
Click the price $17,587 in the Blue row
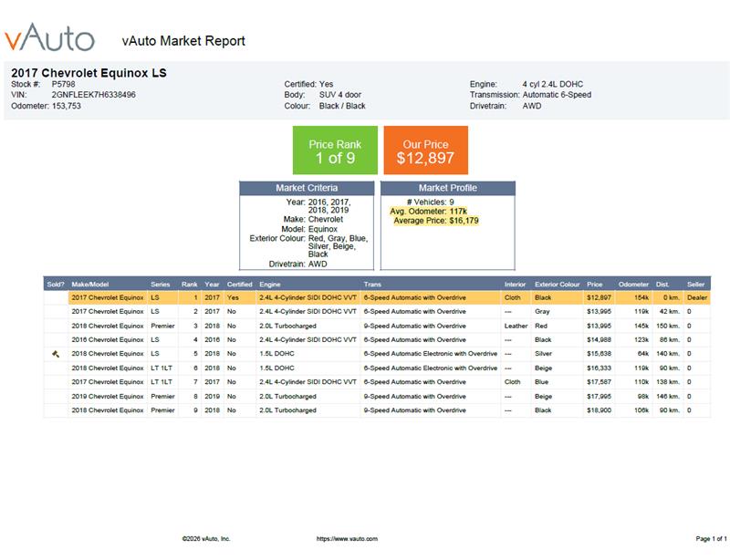coord(599,382)
